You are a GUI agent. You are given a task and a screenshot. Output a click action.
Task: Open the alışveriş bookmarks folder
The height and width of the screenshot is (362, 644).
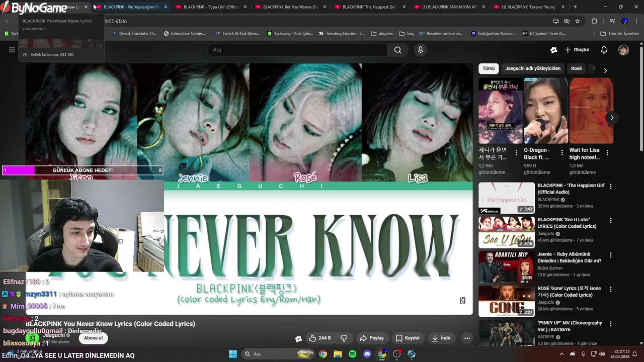click(x=382, y=34)
